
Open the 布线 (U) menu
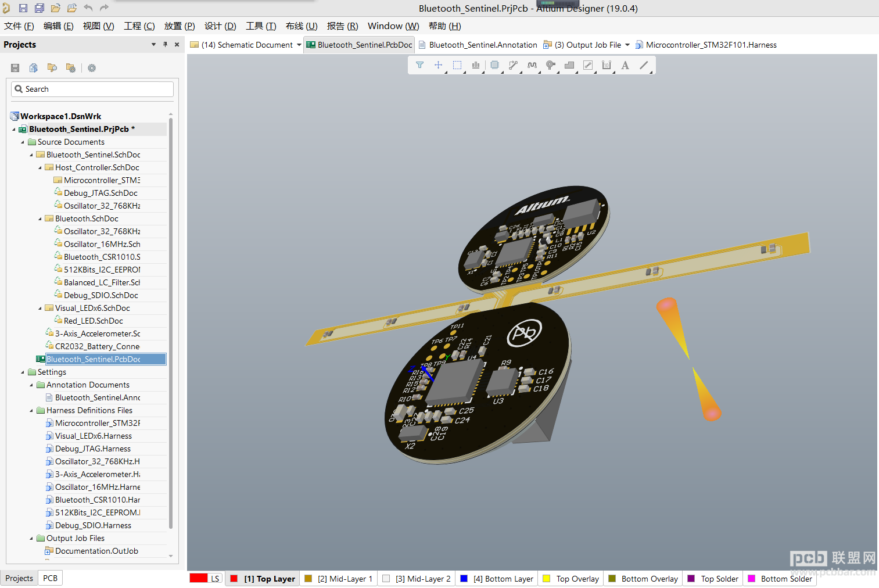[302, 26]
